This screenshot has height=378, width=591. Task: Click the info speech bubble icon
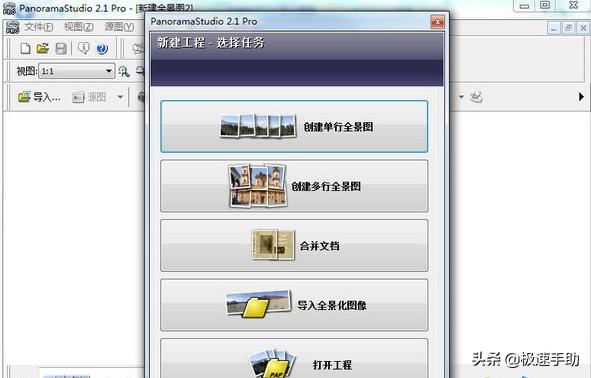[83, 48]
